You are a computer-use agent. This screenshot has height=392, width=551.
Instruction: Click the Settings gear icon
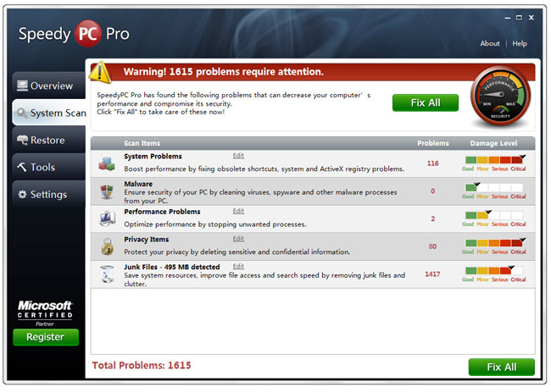pos(22,195)
